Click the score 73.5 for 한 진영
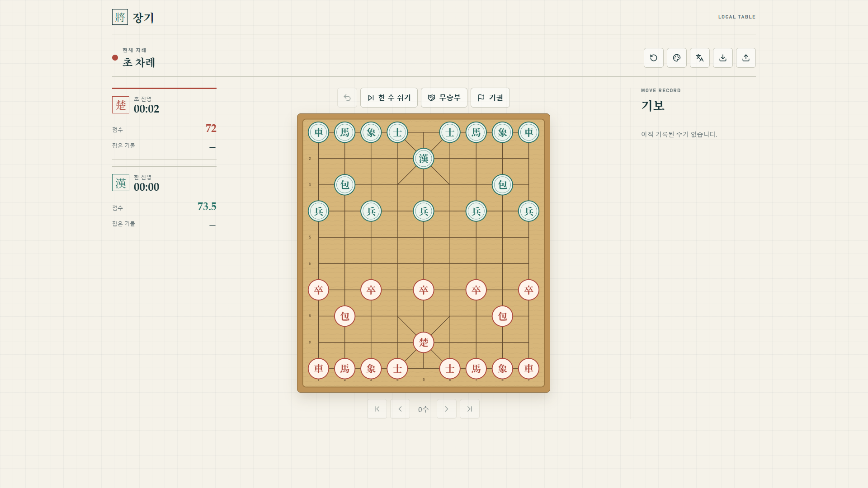868x488 pixels. coord(207,206)
